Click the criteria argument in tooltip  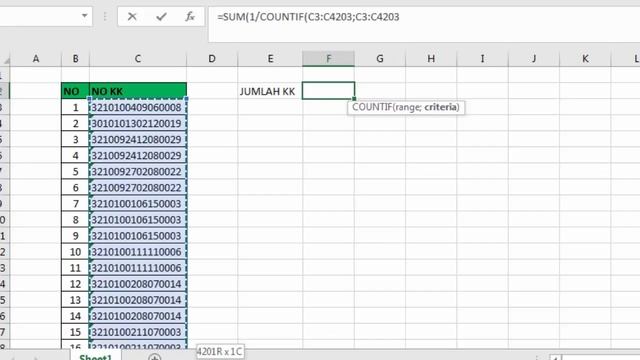click(x=440, y=107)
